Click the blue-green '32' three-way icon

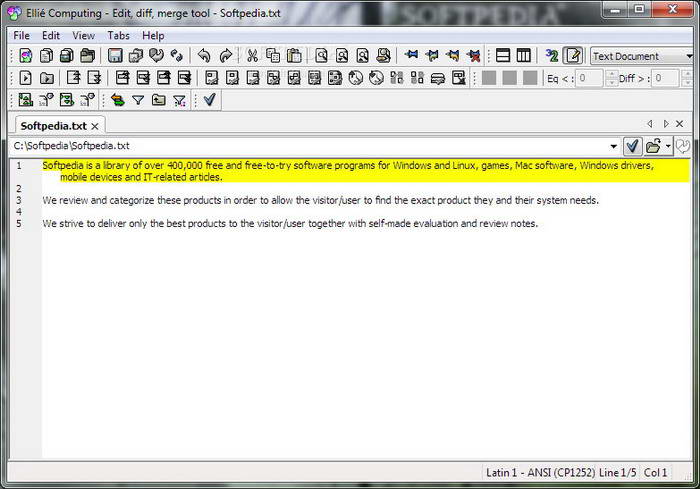[x=552, y=56]
